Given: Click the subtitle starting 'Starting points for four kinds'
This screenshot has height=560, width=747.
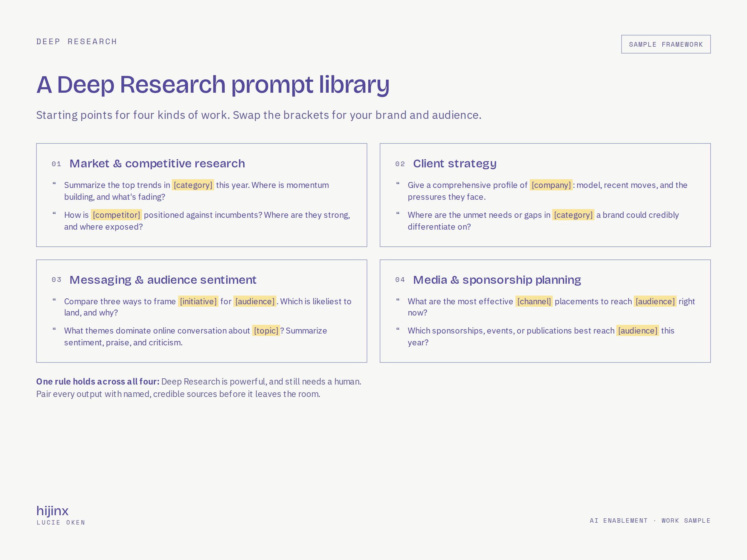Looking at the screenshot, I should (259, 115).
